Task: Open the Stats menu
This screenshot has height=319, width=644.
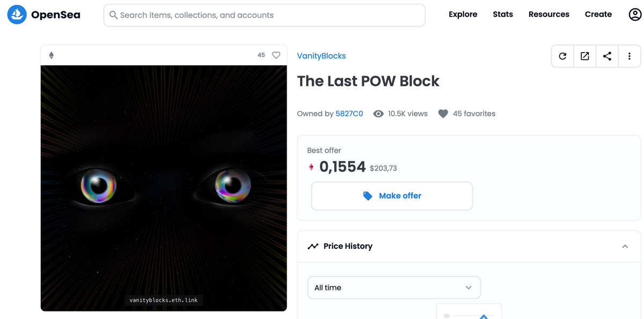Action: [x=503, y=14]
